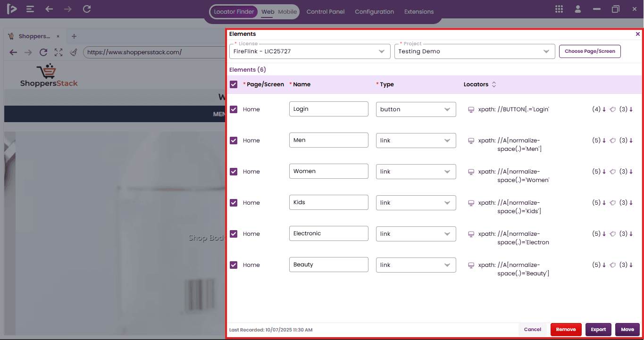
Task: Click the monitor icon in Kids row
Action: pyautogui.click(x=471, y=203)
